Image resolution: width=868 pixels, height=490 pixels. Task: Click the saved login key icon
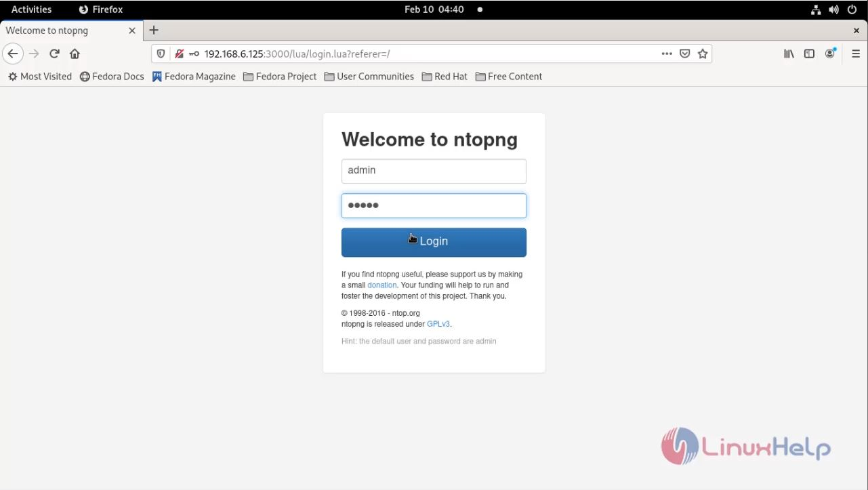[x=194, y=54]
